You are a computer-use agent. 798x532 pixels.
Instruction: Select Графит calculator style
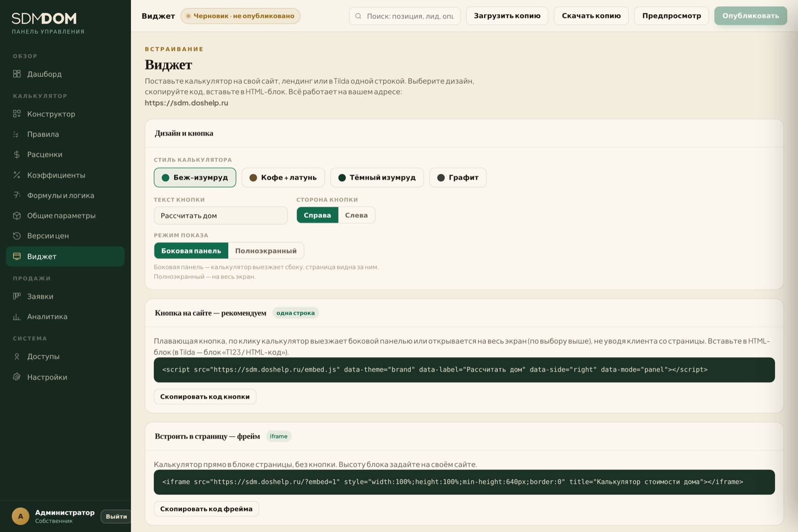click(458, 177)
